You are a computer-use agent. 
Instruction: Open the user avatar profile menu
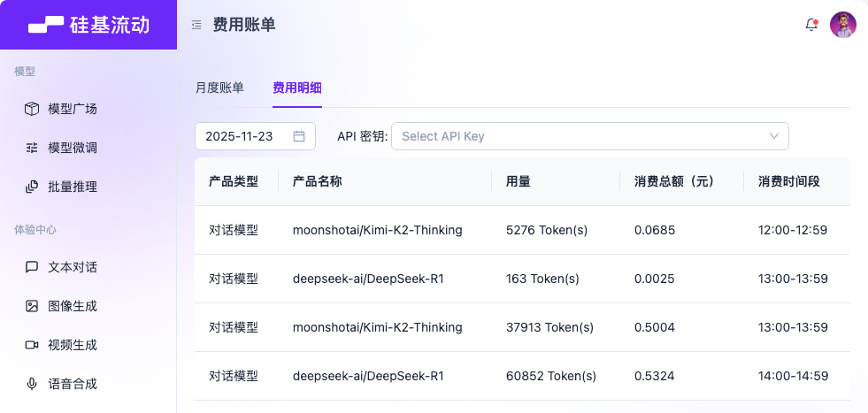(842, 25)
